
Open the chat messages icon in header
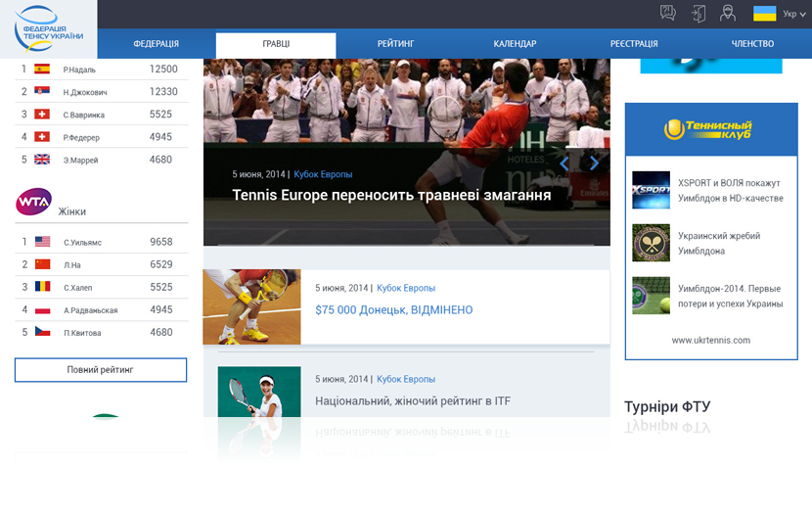coord(668,13)
